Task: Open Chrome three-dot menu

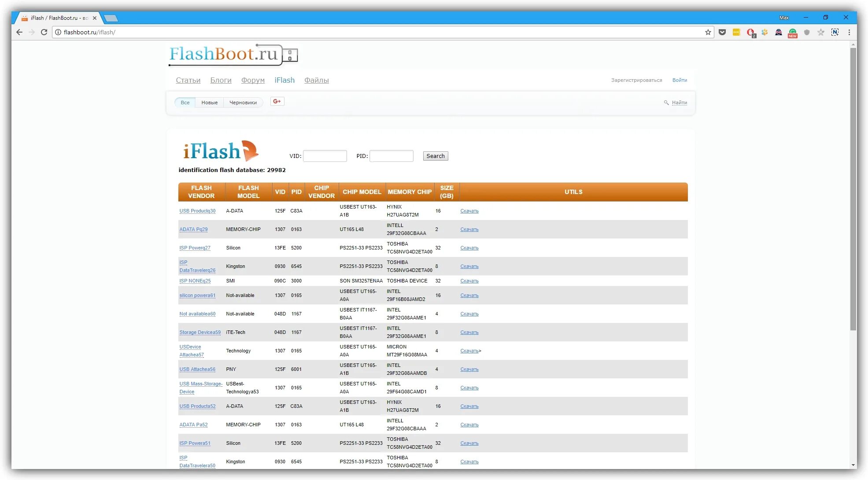Action: [x=849, y=32]
